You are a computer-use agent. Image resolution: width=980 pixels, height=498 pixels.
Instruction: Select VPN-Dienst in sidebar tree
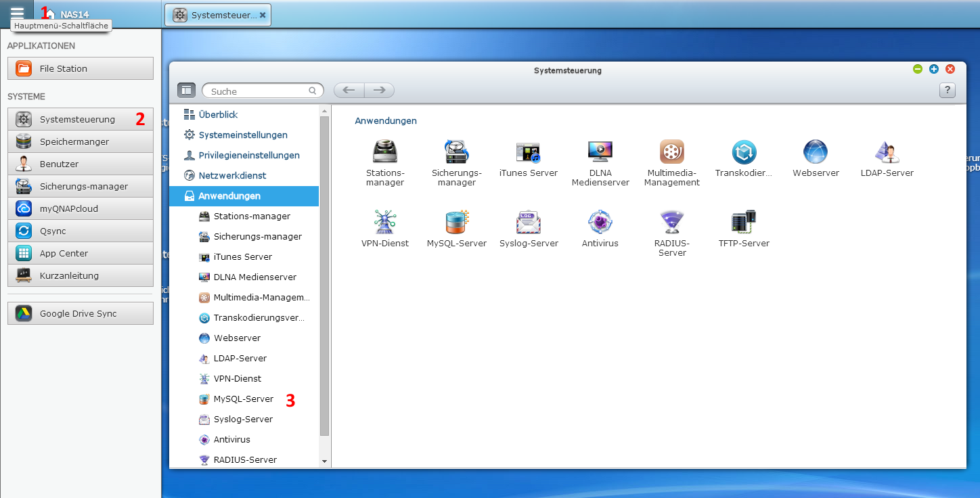pyautogui.click(x=244, y=379)
